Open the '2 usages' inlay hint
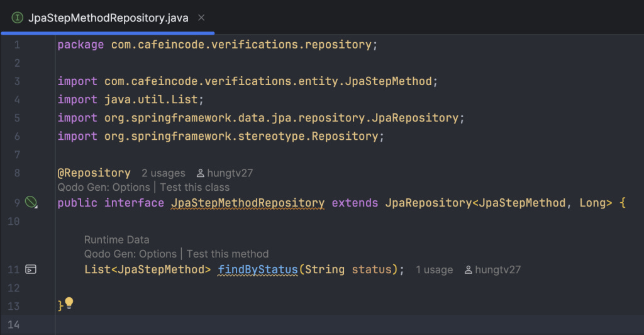The width and height of the screenshot is (644, 335). point(163,173)
